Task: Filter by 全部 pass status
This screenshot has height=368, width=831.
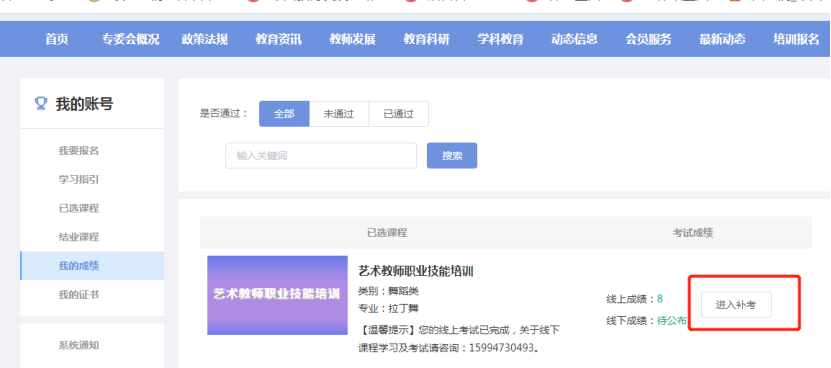Action: tap(284, 113)
